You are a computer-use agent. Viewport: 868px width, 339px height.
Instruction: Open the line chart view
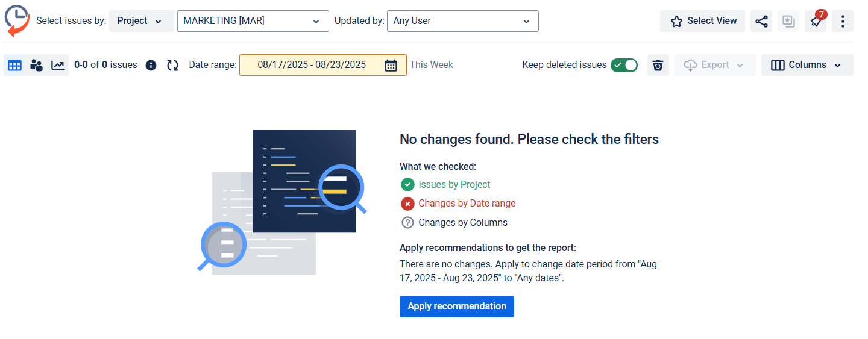[x=58, y=66]
